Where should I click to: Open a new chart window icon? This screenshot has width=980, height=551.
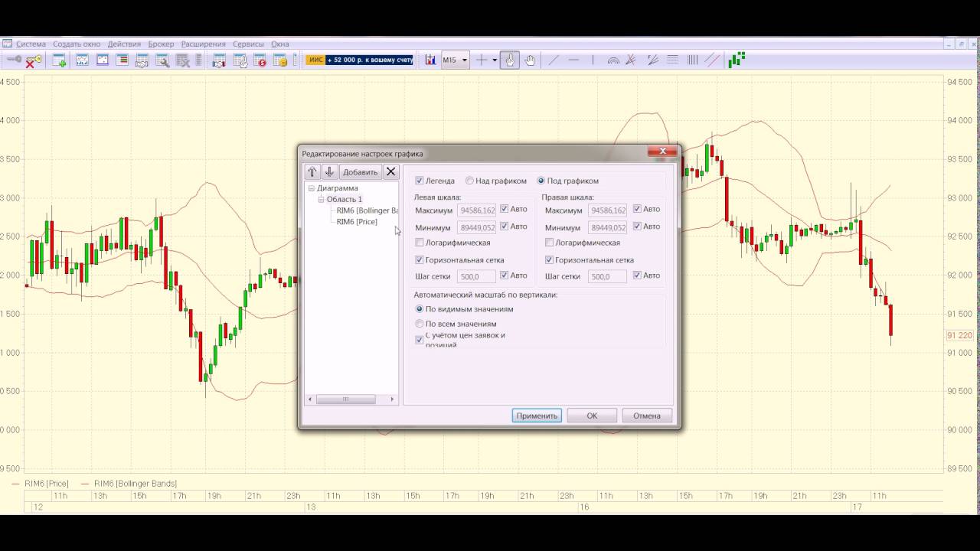pyautogui.click(x=82, y=60)
